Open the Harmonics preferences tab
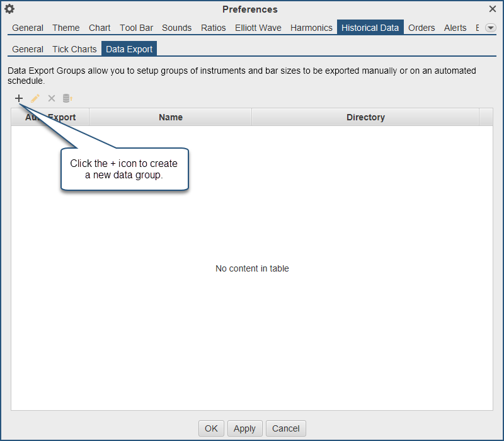The height and width of the screenshot is (441, 504). point(311,28)
